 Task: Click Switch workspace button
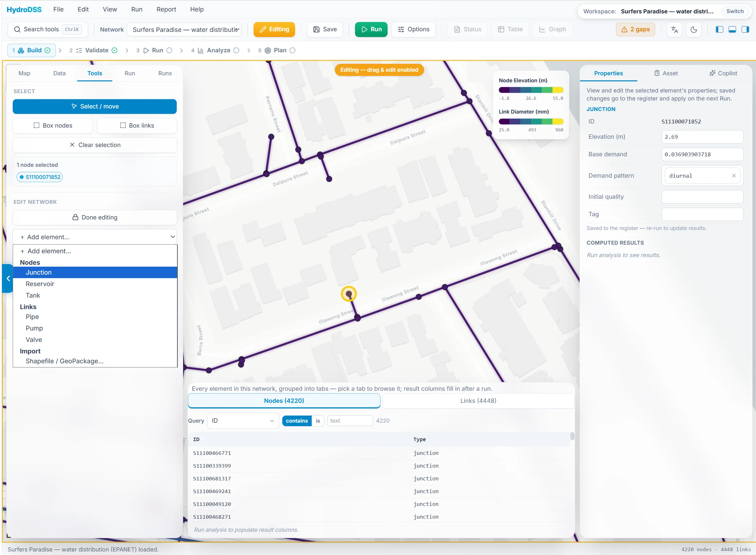point(735,11)
